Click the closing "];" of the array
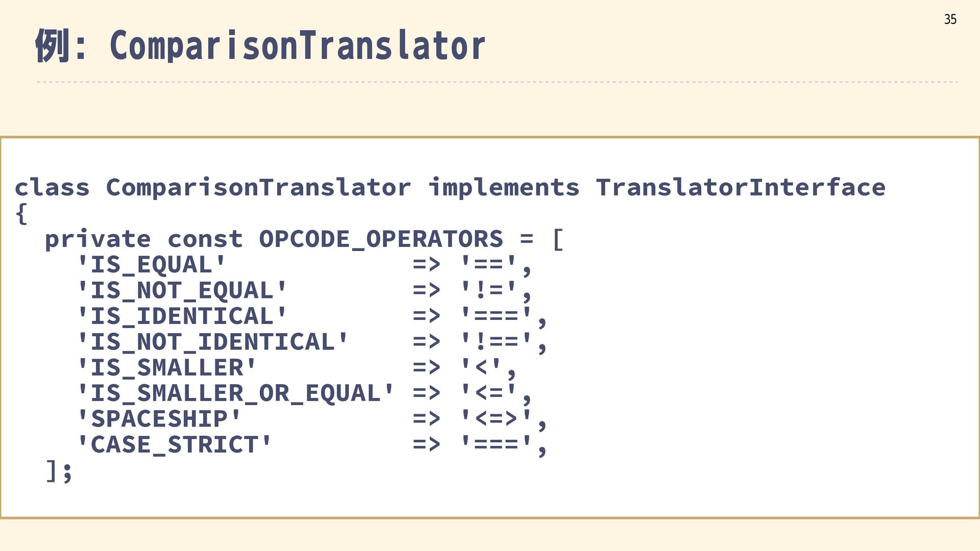The width and height of the screenshot is (980, 551). 59,471
